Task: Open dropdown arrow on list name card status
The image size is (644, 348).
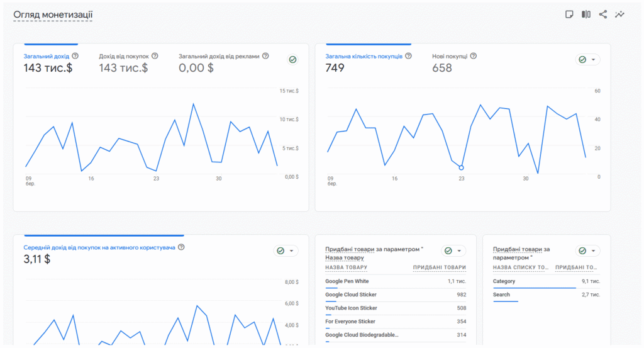Action: [593, 250]
